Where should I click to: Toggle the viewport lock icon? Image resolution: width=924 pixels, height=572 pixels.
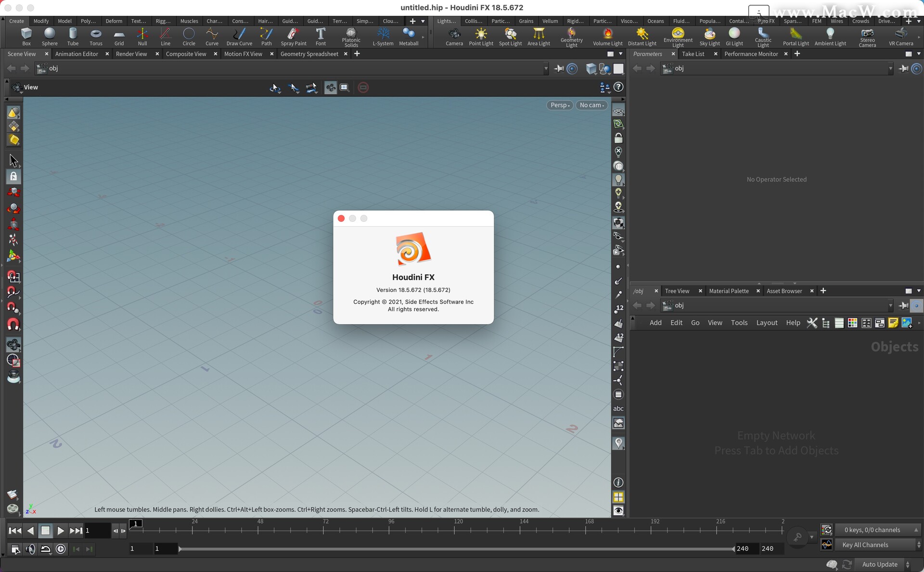[x=618, y=138]
